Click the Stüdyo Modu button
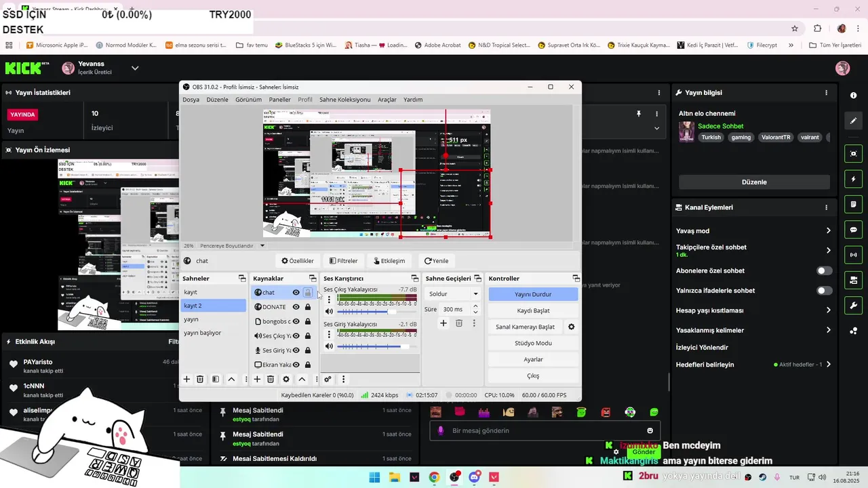Viewport: 868px width, 488px height. [533, 343]
